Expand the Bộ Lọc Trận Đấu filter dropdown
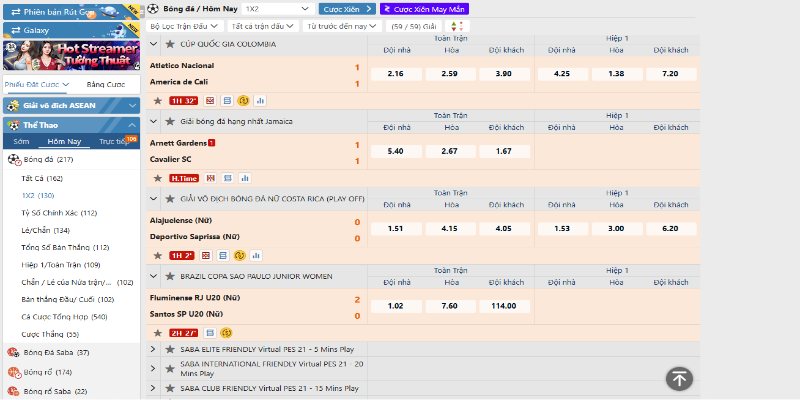 coord(186,25)
